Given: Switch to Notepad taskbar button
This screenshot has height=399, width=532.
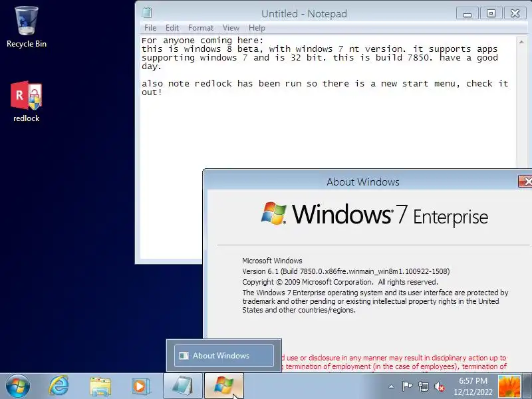Looking at the screenshot, I should point(183,386).
